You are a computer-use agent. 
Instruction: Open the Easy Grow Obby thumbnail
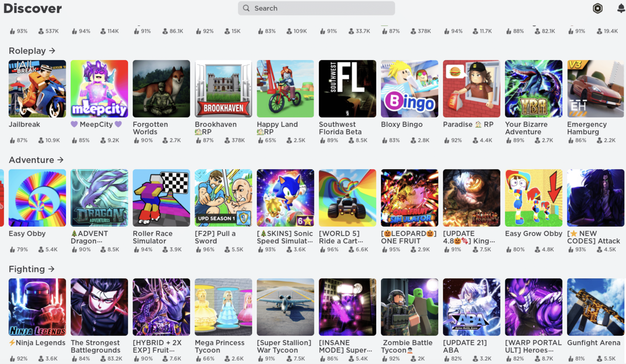pyautogui.click(x=534, y=198)
